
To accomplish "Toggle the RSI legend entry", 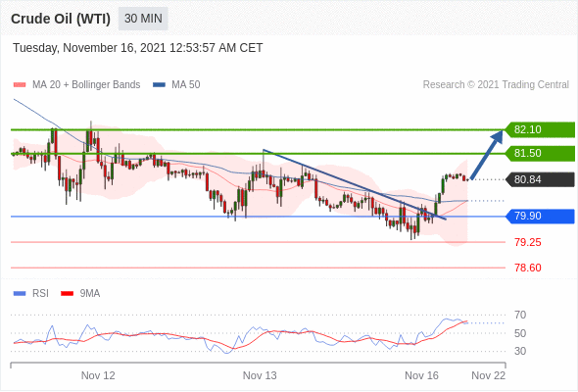I will coord(31,294).
